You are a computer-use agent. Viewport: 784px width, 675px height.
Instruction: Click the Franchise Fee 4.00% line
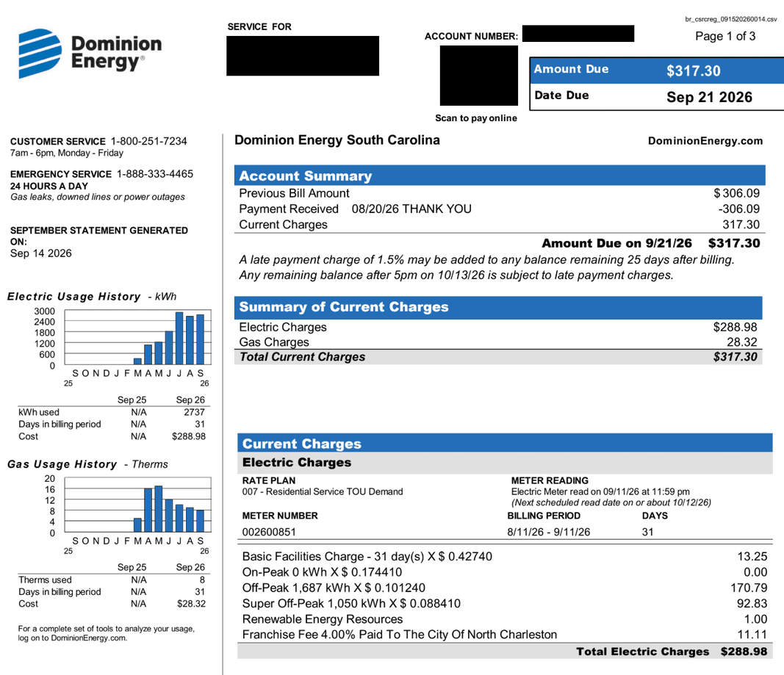coord(505,635)
